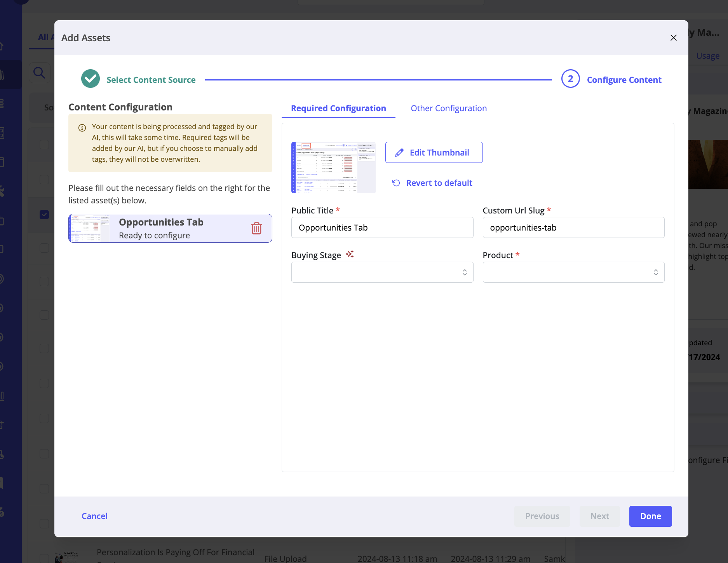Select the Required Configuration tab
728x563 pixels.
[338, 108]
